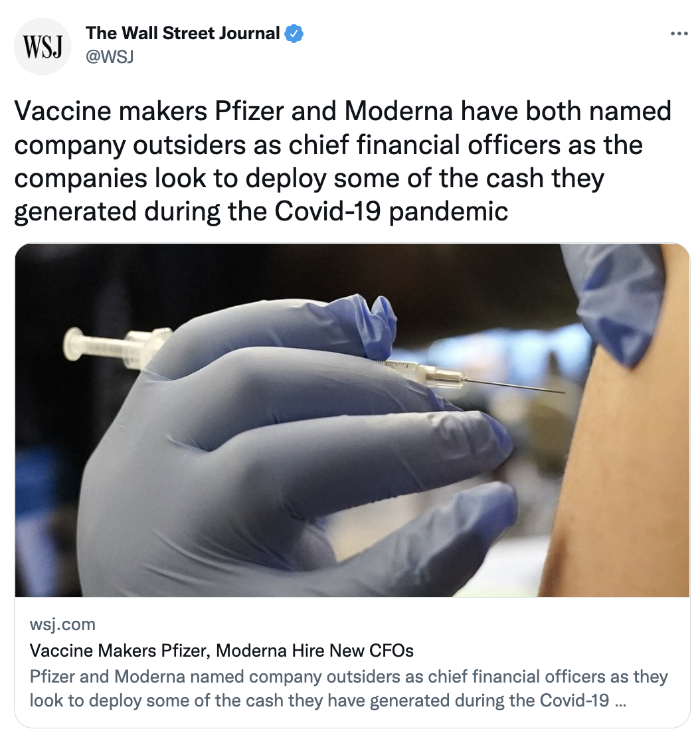Click trailing ellipsis of the card description
Viewport: 700px width, 741px height.
coord(621,701)
